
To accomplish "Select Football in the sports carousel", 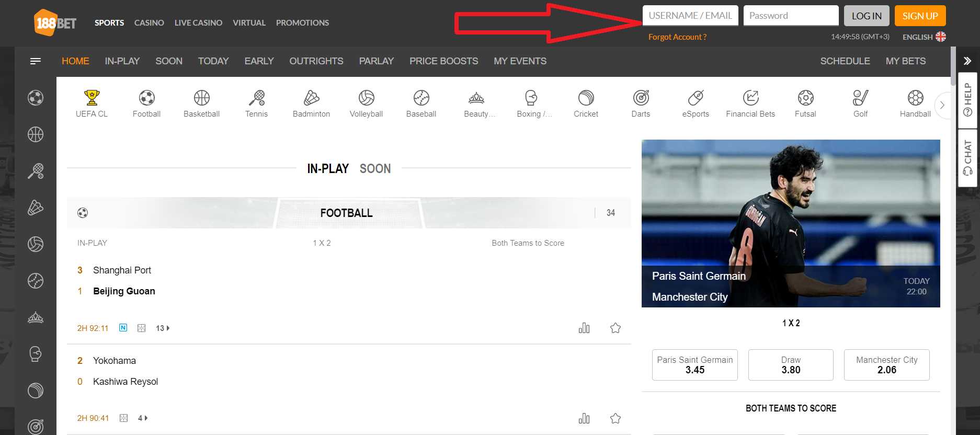I will point(146,104).
